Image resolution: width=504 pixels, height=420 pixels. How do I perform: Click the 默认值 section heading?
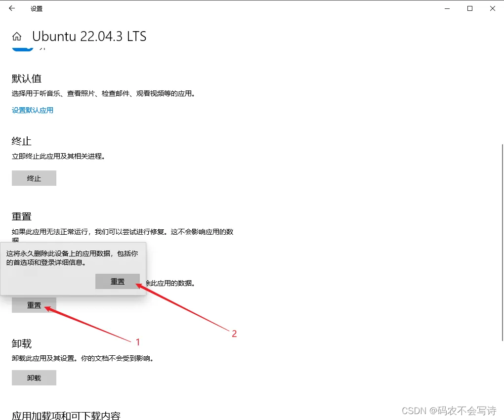tap(27, 79)
